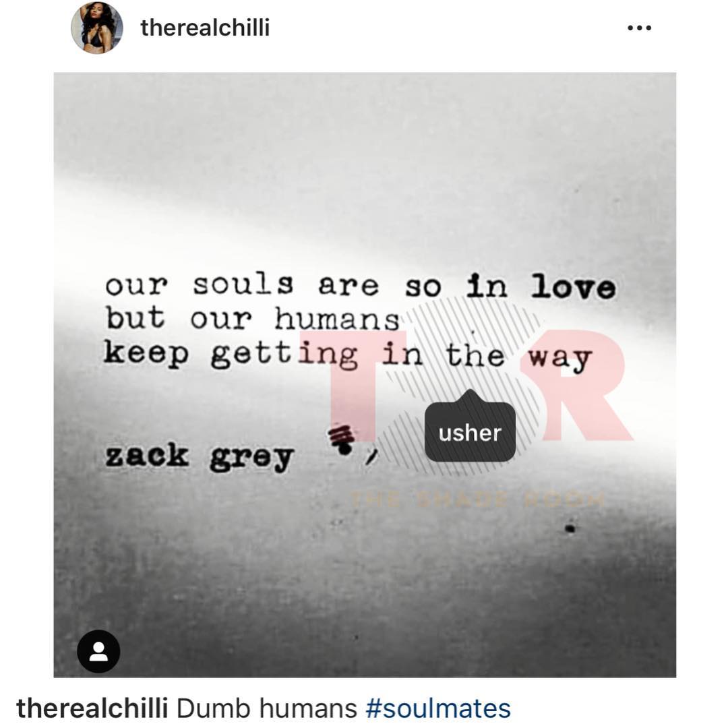Viewport: 728px width, 728px height.
Task: Click the ink stamp symbol beside zack grey
Action: pyautogui.click(x=342, y=439)
